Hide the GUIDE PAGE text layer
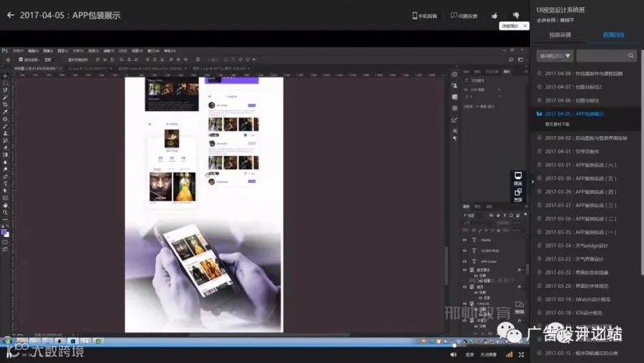This screenshot has height=363, width=644. click(x=464, y=251)
